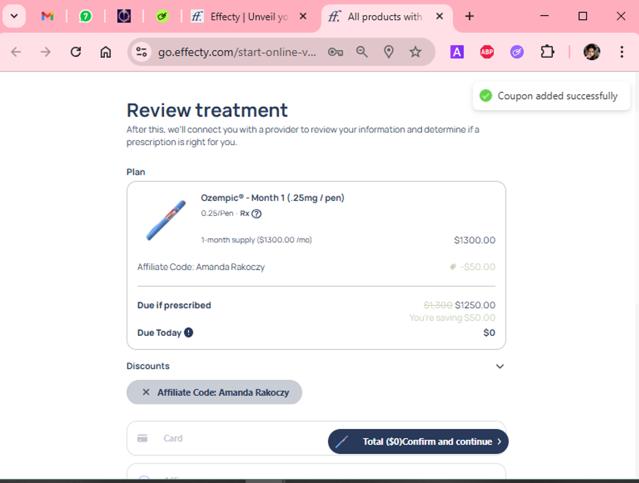639x483 pixels.
Task: Click the Due Today info icon
Action: [188, 332]
